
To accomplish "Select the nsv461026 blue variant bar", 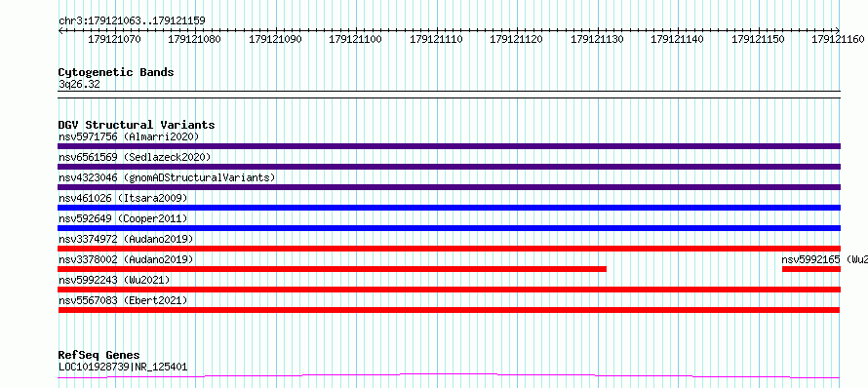I will point(449,208).
